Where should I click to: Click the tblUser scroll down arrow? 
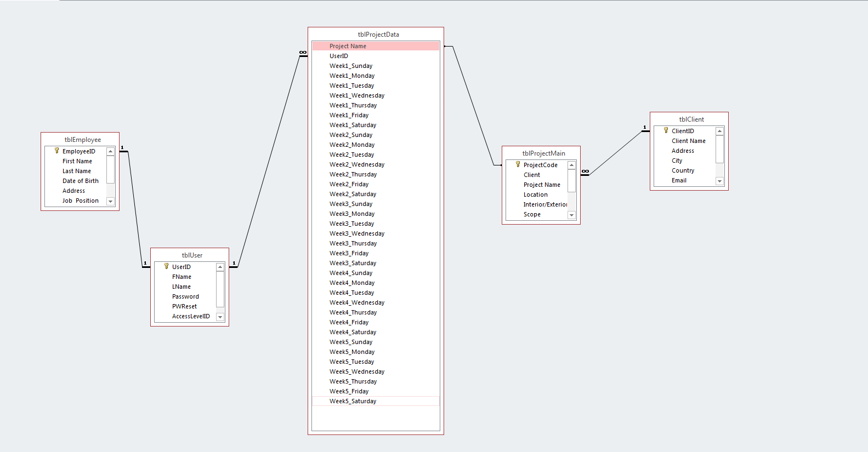(220, 317)
